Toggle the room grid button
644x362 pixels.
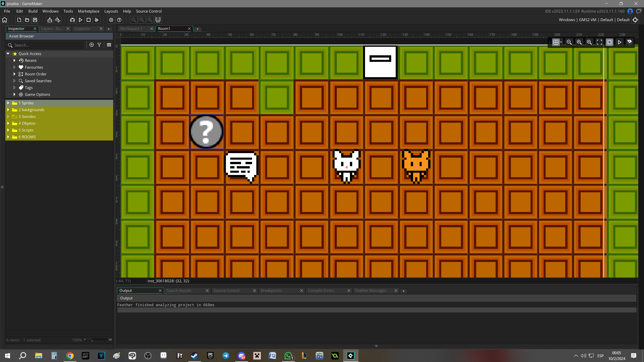coord(556,42)
